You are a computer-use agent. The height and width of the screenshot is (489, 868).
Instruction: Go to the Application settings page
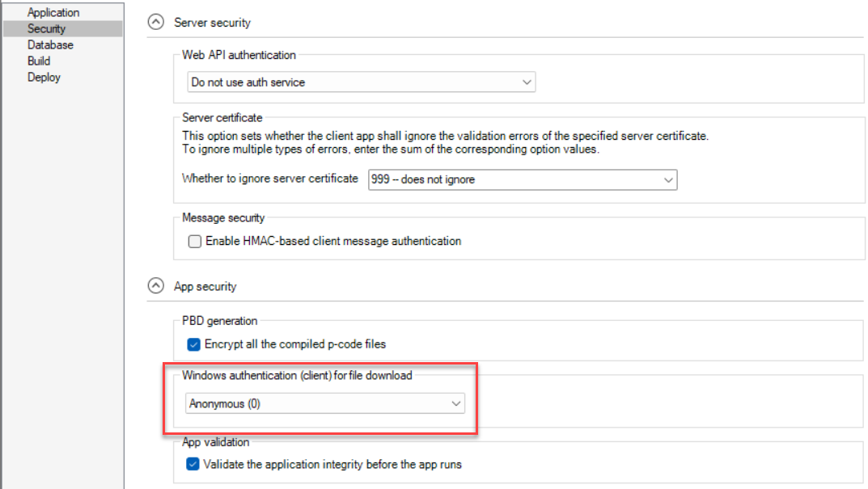point(53,13)
